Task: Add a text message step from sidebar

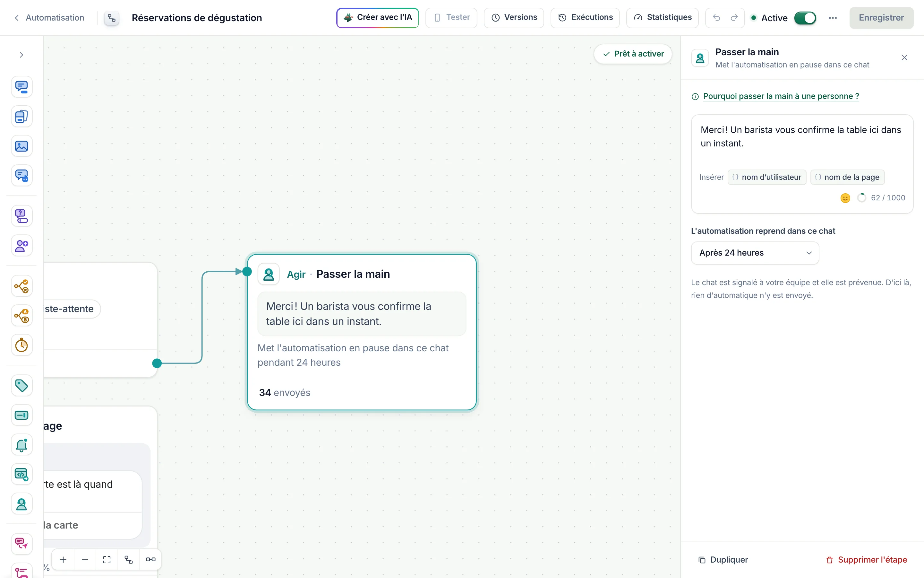Action: 21,87
